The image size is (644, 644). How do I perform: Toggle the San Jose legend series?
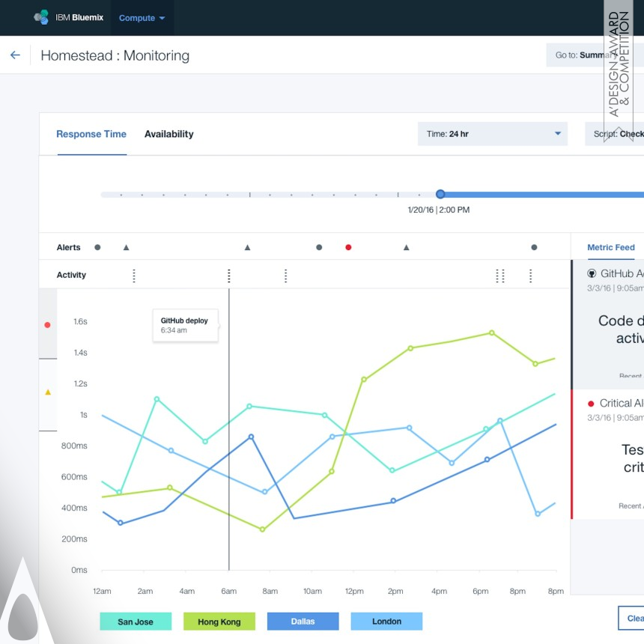(136, 621)
